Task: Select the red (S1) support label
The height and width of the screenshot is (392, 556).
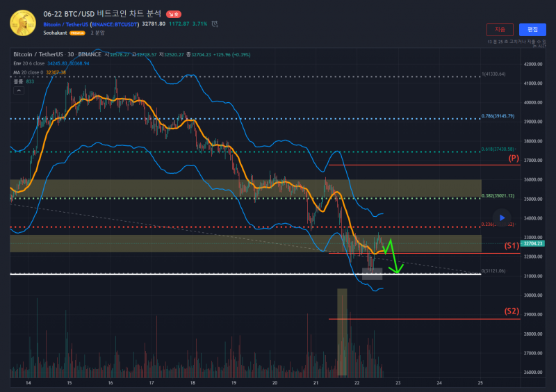Action: (511, 245)
